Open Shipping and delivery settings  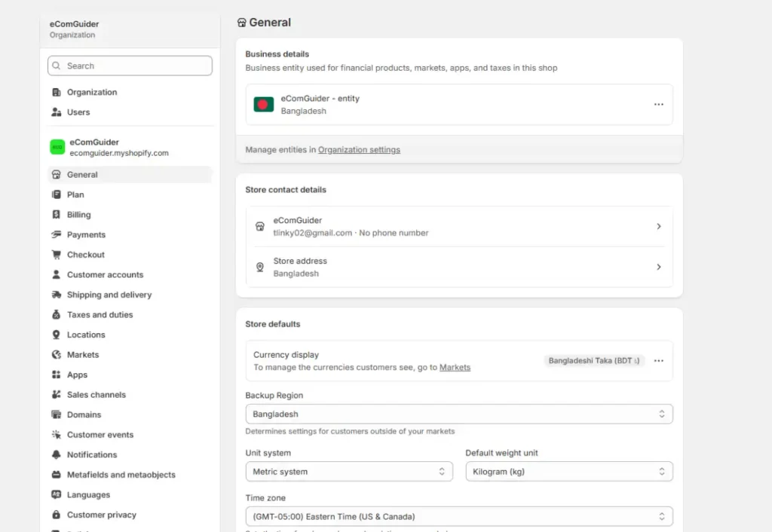coord(109,295)
